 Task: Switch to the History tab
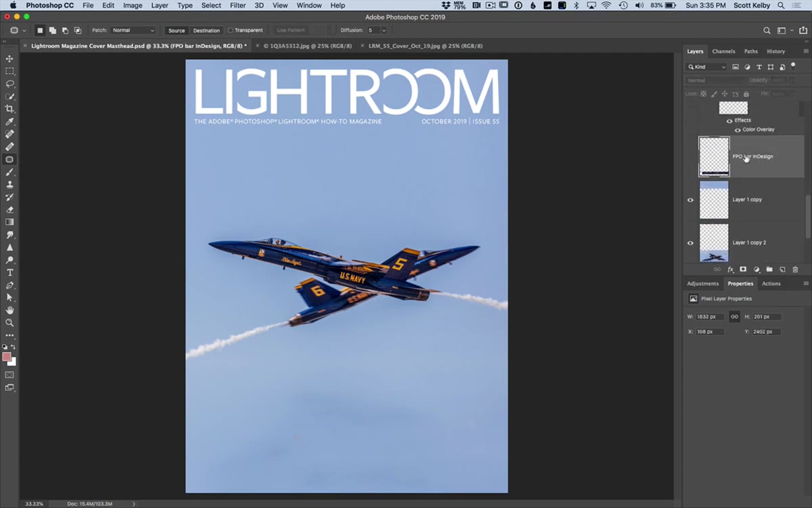tap(776, 51)
